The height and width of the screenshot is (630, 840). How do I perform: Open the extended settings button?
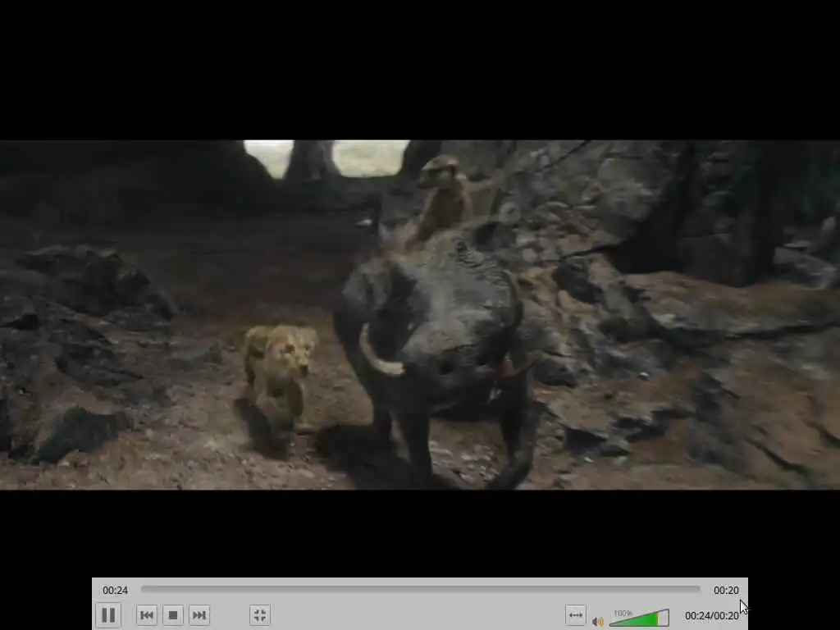point(575,615)
